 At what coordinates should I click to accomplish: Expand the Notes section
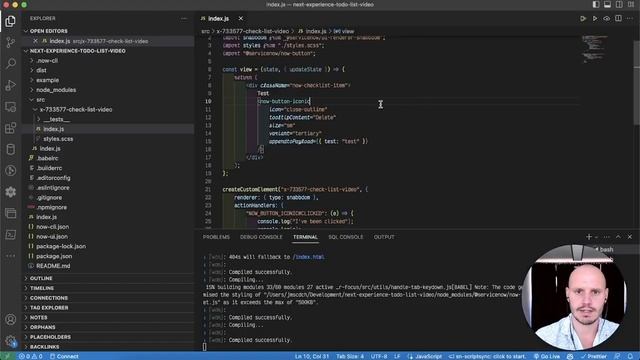pyautogui.click(x=38, y=318)
